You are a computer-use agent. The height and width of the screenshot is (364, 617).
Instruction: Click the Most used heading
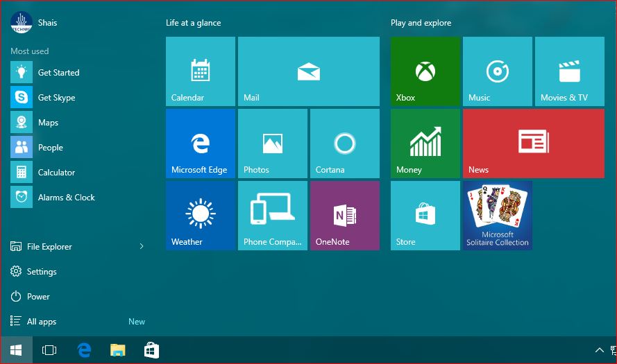click(x=30, y=51)
